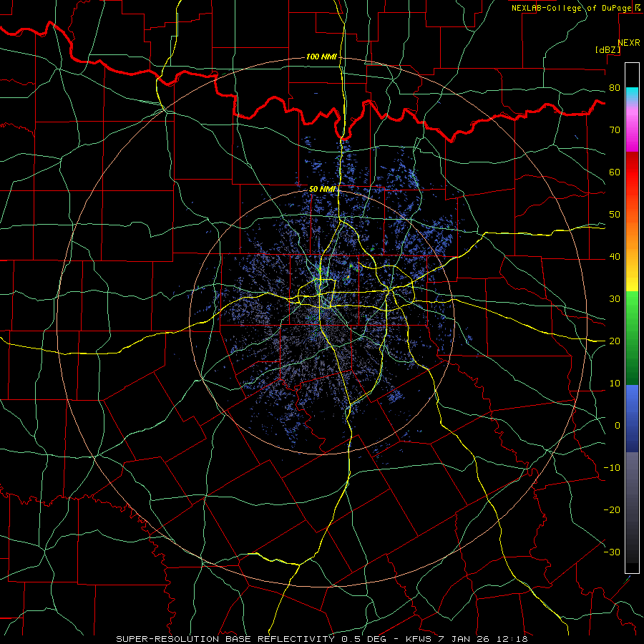The height and width of the screenshot is (644, 644).
Task: Click the 100 NMI range ring label
Action: point(321,57)
